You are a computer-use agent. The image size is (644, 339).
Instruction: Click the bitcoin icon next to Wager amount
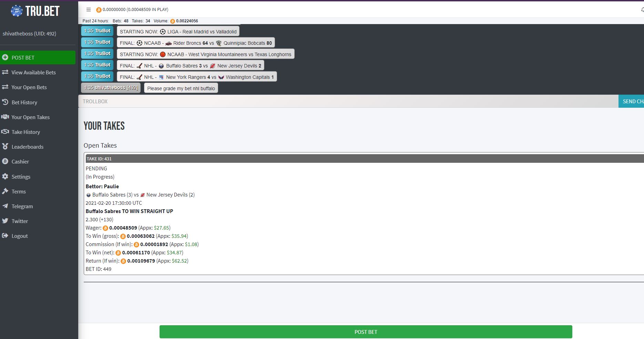[105, 228]
